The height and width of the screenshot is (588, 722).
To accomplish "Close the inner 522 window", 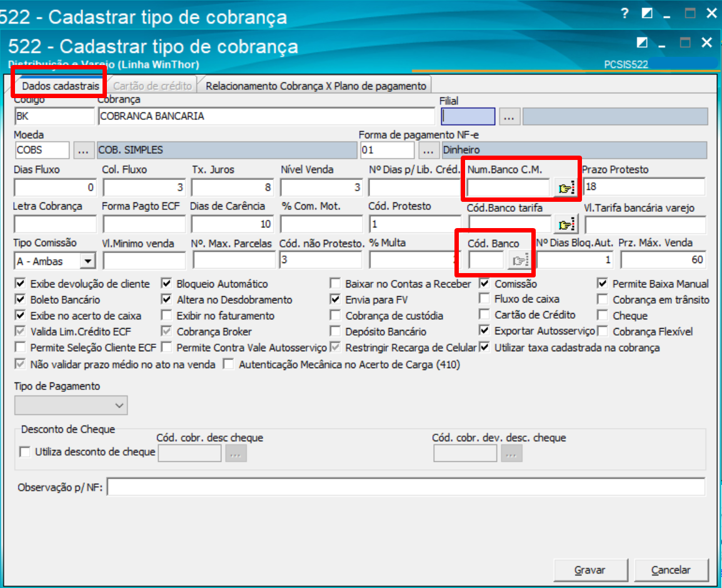I will click(707, 43).
